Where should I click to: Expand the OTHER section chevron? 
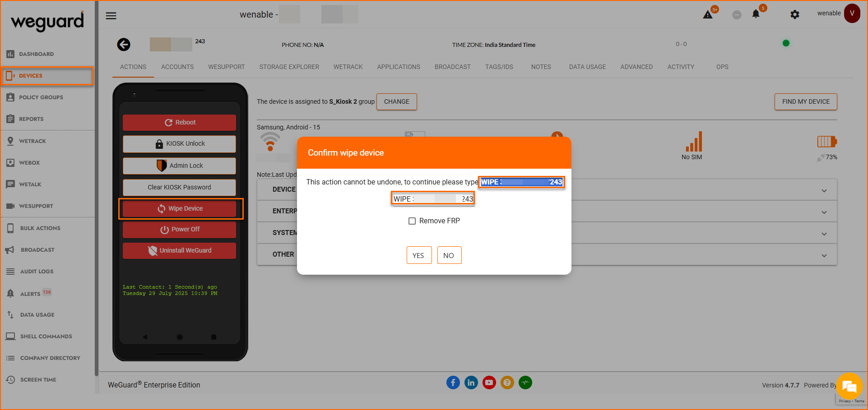tap(824, 256)
